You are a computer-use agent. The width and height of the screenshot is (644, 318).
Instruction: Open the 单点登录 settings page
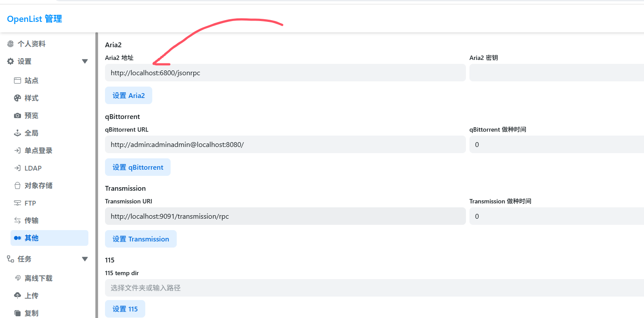[38, 150]
